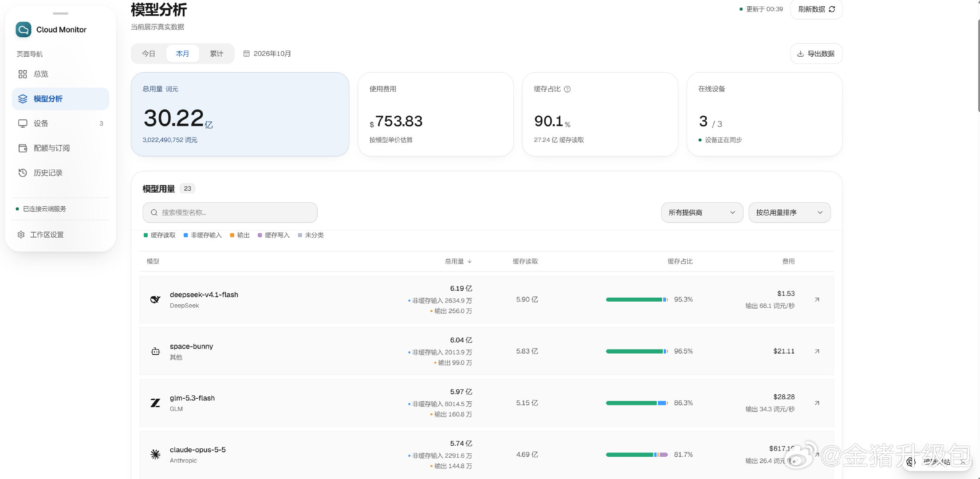Click the 导出数据 export button
980x479 pixels.
(x=816, y=54)
